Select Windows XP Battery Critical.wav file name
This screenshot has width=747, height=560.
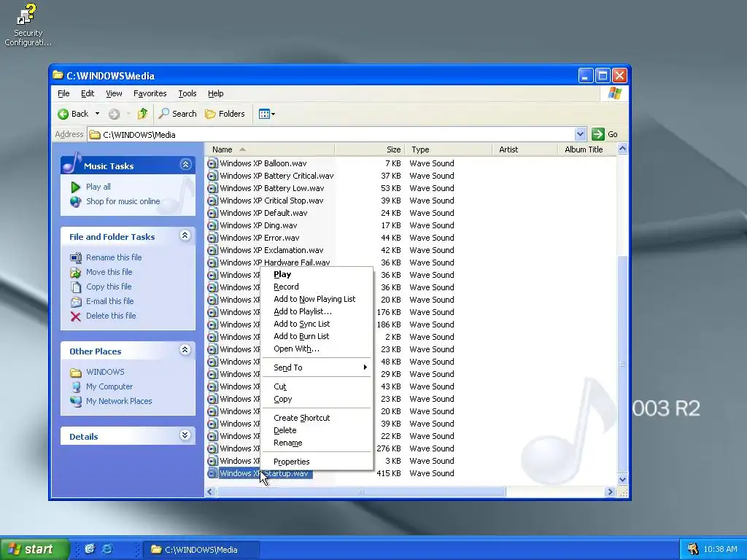(x=276, y=176)
